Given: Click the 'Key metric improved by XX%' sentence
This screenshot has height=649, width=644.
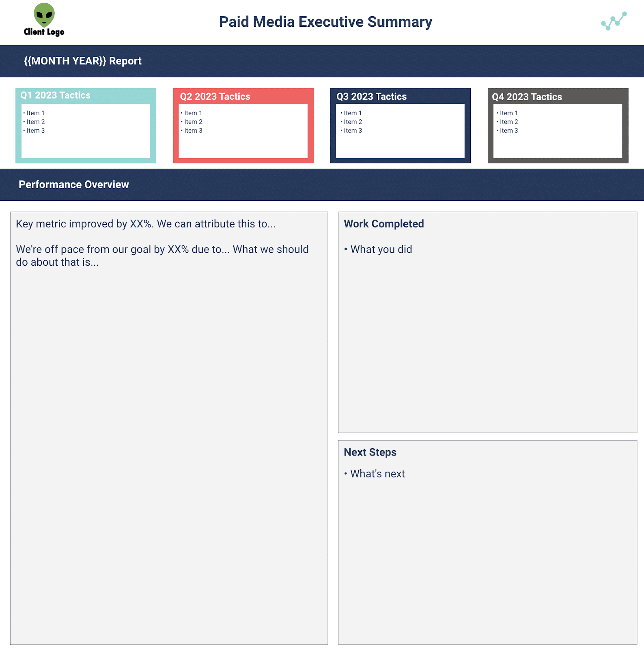Looking at the screenshot, I should (146, 224).
